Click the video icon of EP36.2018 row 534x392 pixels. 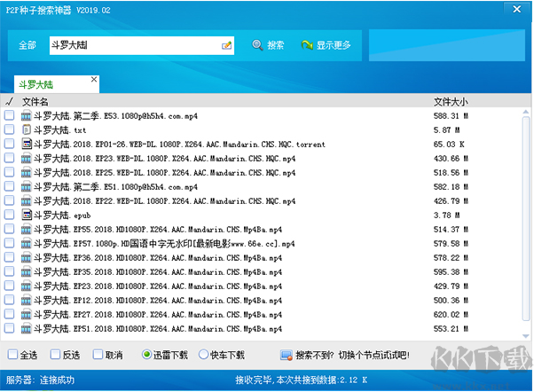pos(27,258)
